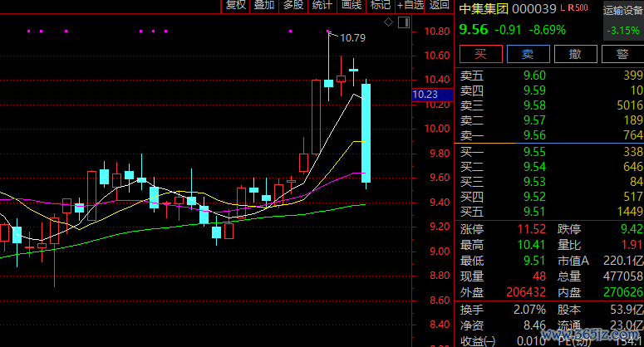
Task: Select 卖二 price 9.57
Action: tap(534, 120)
